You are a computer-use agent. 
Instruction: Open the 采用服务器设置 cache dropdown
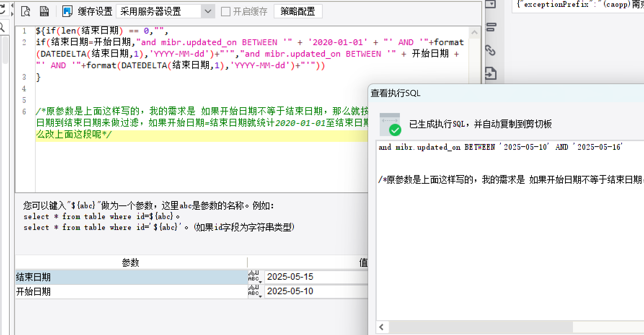tap(166, 12)
